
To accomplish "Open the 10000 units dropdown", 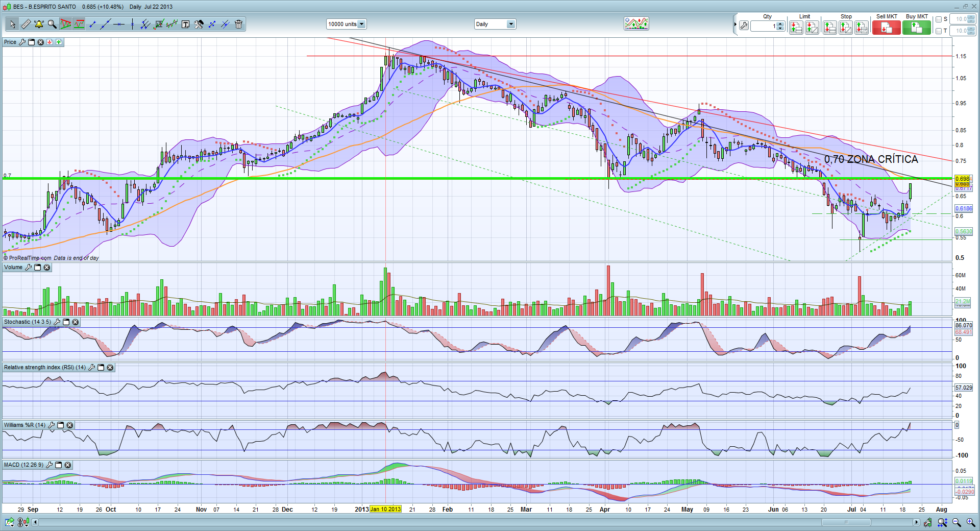I will (x=361, y=24).
